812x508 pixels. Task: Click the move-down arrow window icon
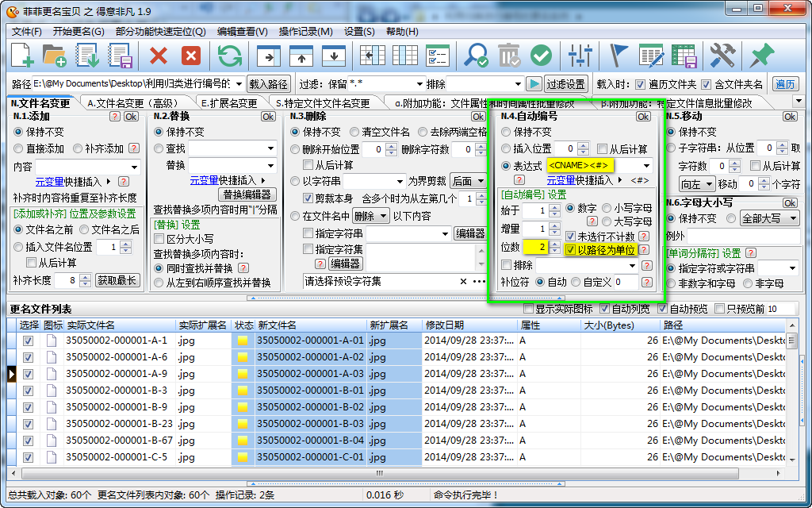coord(334,56)
